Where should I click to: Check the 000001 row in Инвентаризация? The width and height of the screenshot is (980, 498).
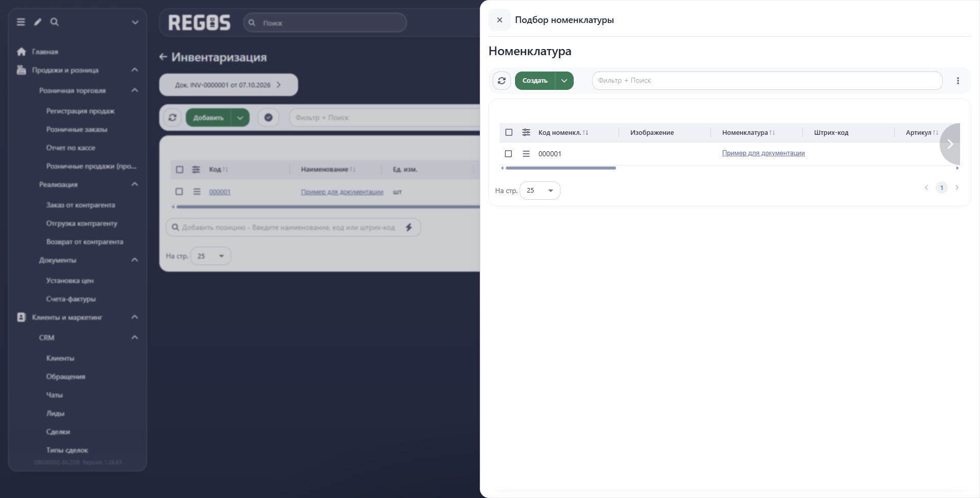pos(179,192)
